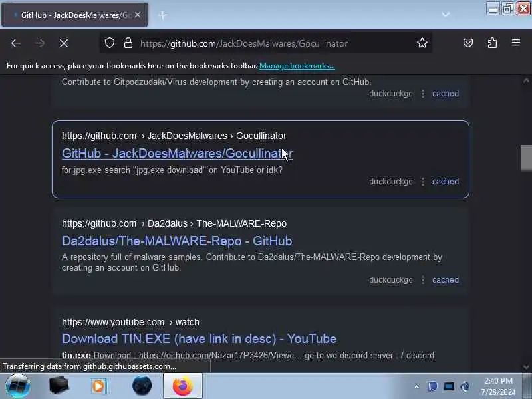Open the Extensions puzzle icon
The image size is (532, 399).
point(492,43)
